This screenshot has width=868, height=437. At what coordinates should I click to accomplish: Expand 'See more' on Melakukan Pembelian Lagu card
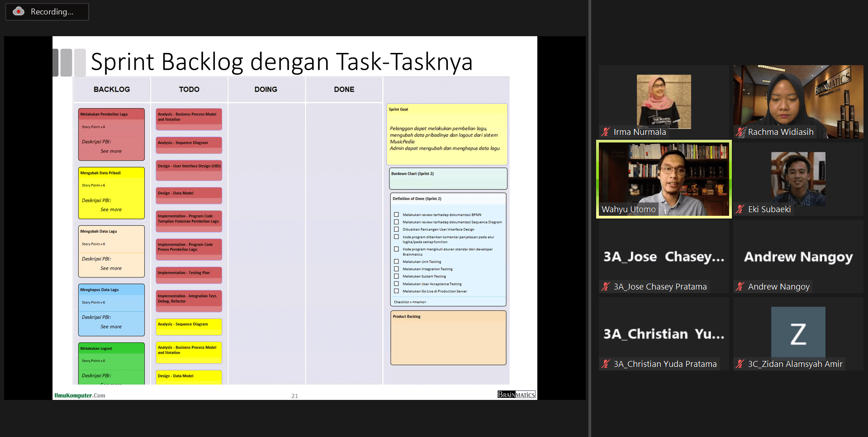tap(111, 151)
